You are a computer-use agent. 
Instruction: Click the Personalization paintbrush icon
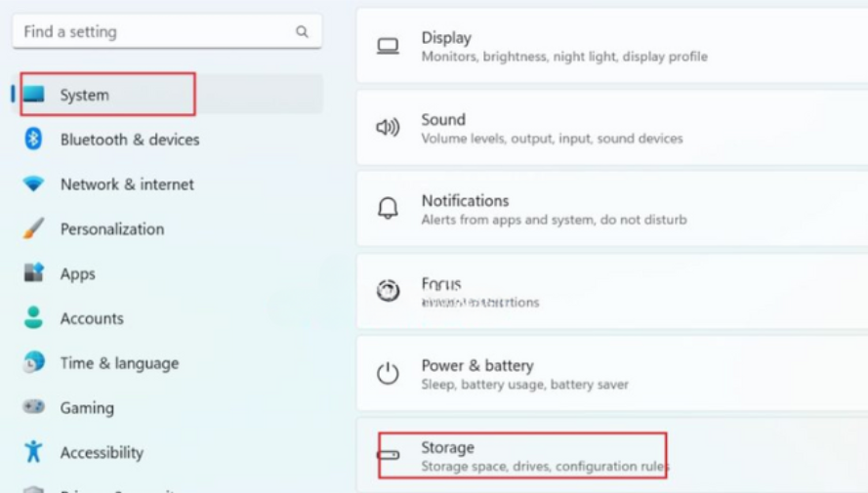[33, 228]
